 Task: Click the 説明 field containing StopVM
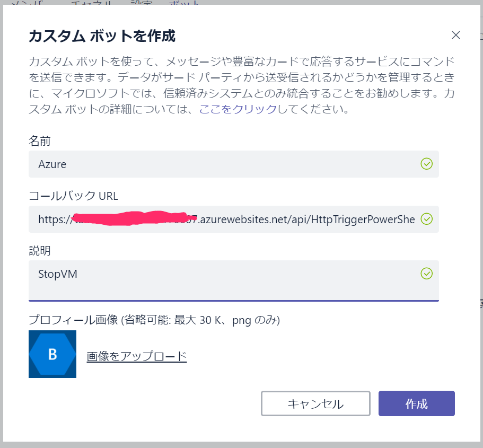[x=212, y=274]
